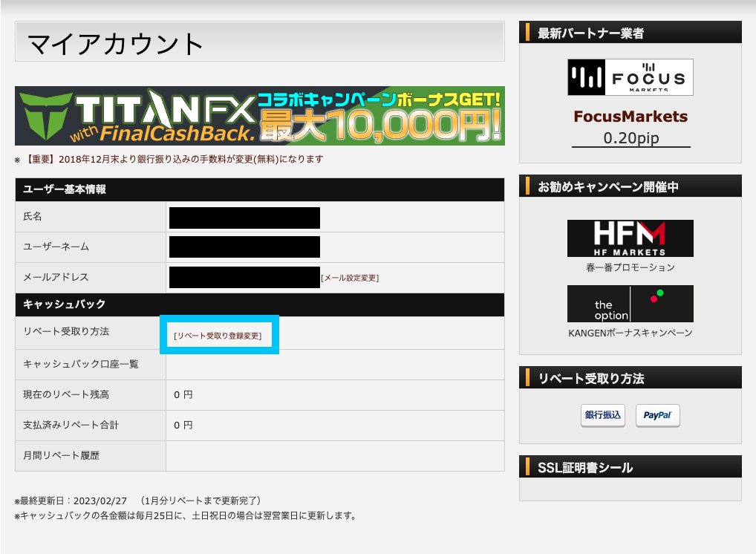Viewport: 756px width, 554px height.
Task: Click the メール設定変更 link
Action: click(349, 278)
